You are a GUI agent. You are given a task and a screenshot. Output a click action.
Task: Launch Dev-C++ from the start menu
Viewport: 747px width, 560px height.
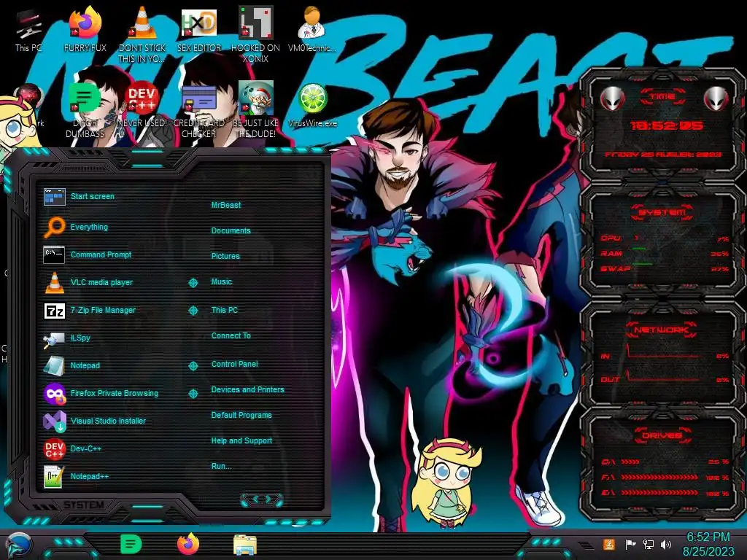pos(72,448)
